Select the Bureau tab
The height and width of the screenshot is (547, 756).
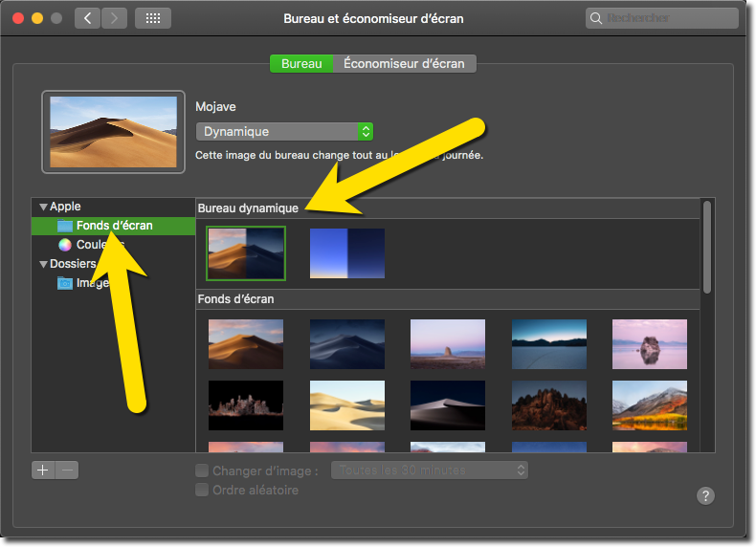click(x=301, y=63)
